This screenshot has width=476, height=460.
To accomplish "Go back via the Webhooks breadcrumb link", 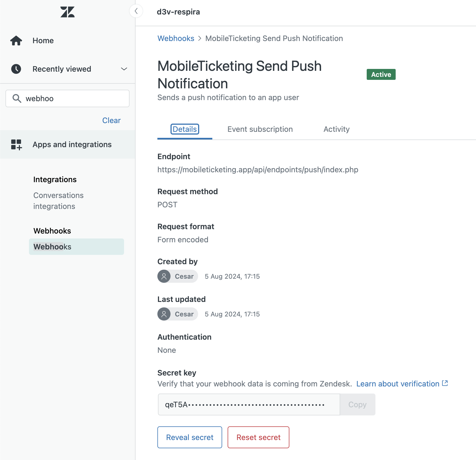I will coord(176,38).
